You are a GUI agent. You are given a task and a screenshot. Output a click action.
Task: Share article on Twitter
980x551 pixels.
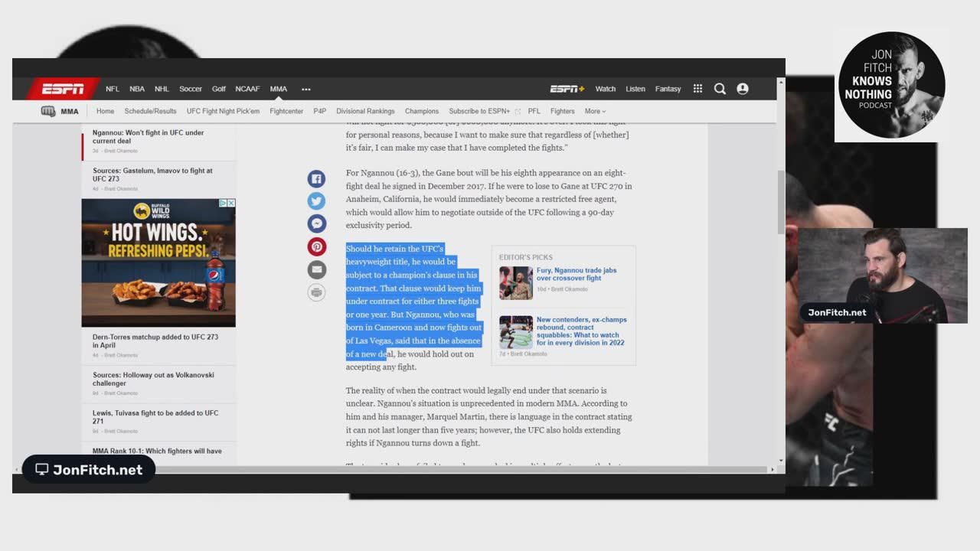[x=317, y=201]
